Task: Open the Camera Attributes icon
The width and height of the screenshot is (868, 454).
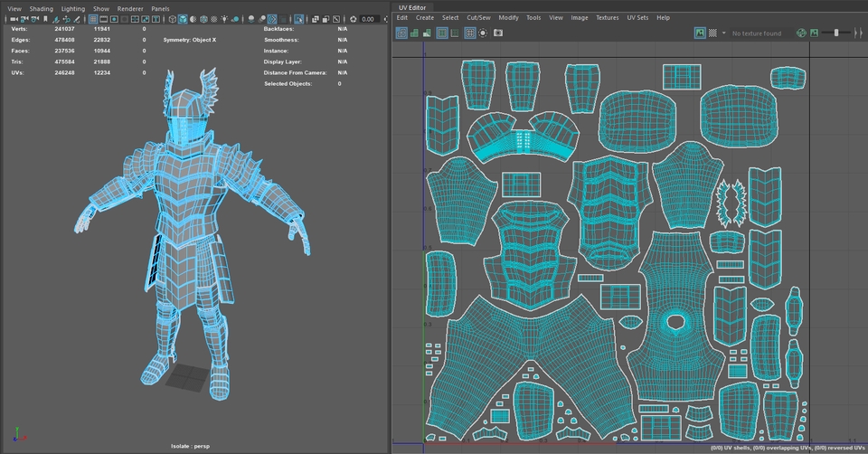Action: tap(34, 19)
